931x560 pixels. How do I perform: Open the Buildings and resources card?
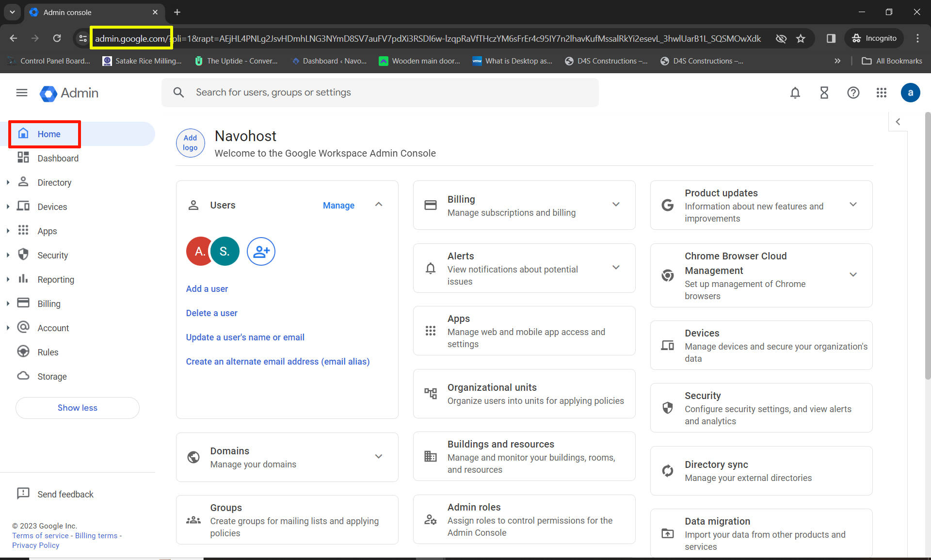tap(524, 456)
